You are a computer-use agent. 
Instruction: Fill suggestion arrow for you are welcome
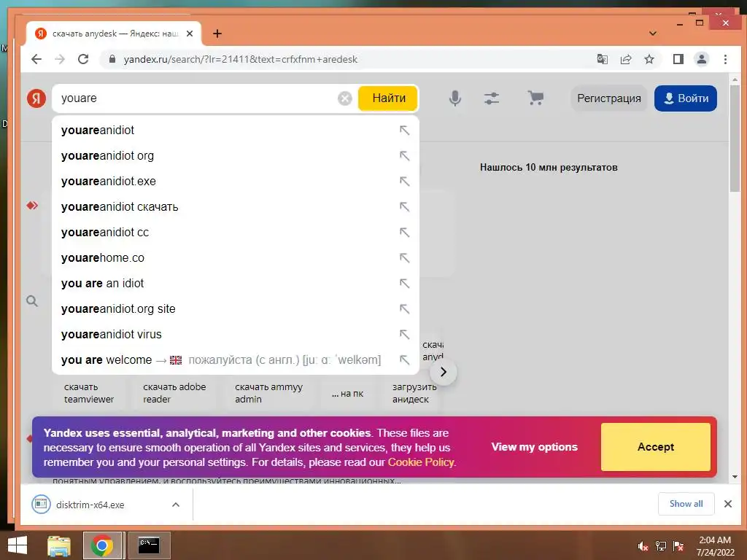pyautogui.click(x=404, y=359)
